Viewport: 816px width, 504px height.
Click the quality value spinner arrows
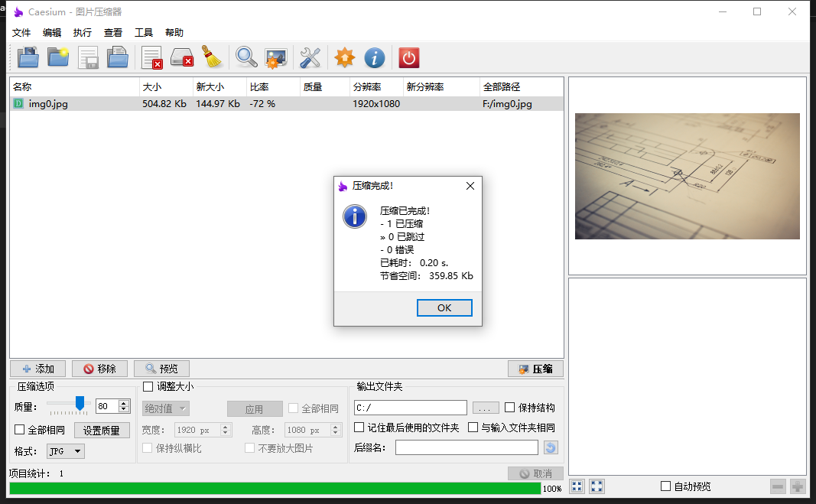click(x=124, y=406)
